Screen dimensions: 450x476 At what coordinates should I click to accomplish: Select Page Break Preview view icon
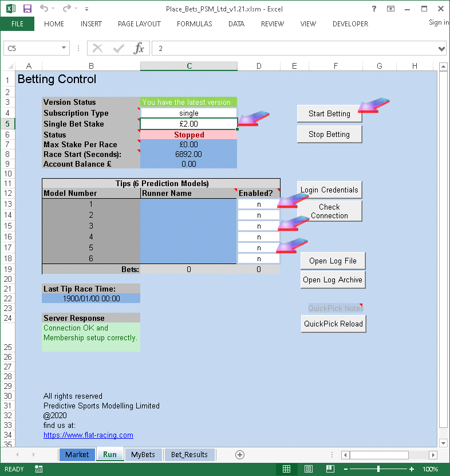pyautogui.click(x=329, y=469)
